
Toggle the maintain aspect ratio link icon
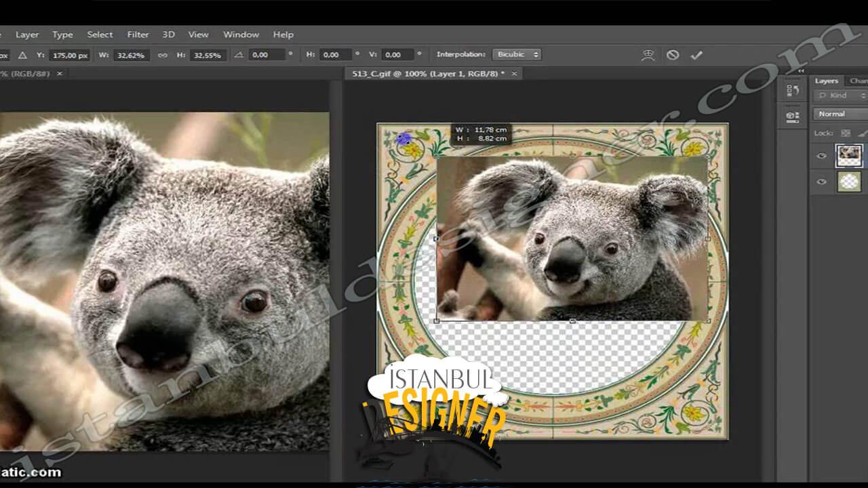162,55
